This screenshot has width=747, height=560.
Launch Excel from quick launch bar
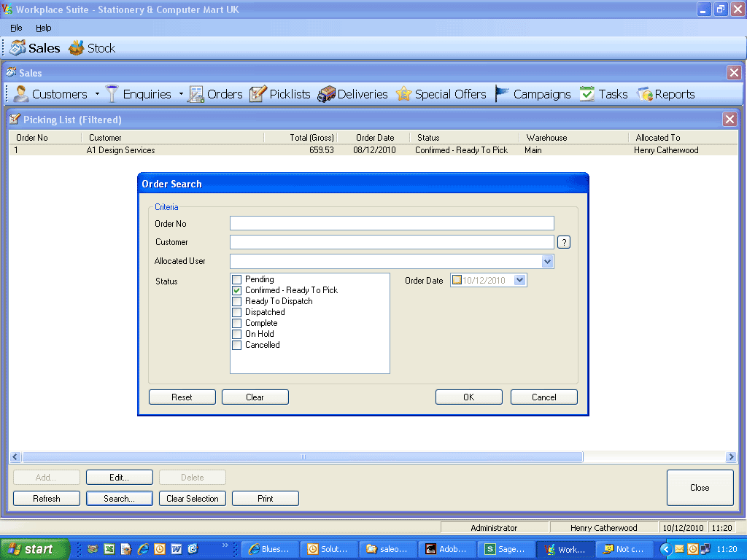click(109, 549)
